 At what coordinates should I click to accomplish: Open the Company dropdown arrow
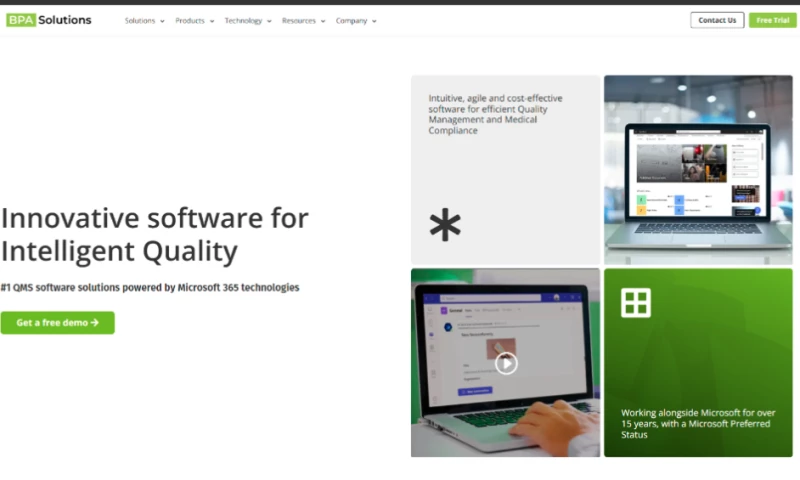tap(374, 21)
